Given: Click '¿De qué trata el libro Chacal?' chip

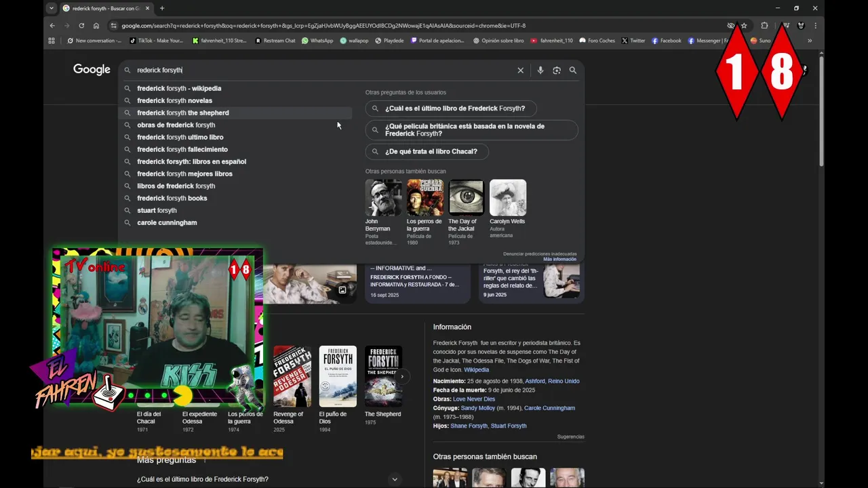Looking at the screenshot, I should (x=427, y=151).
